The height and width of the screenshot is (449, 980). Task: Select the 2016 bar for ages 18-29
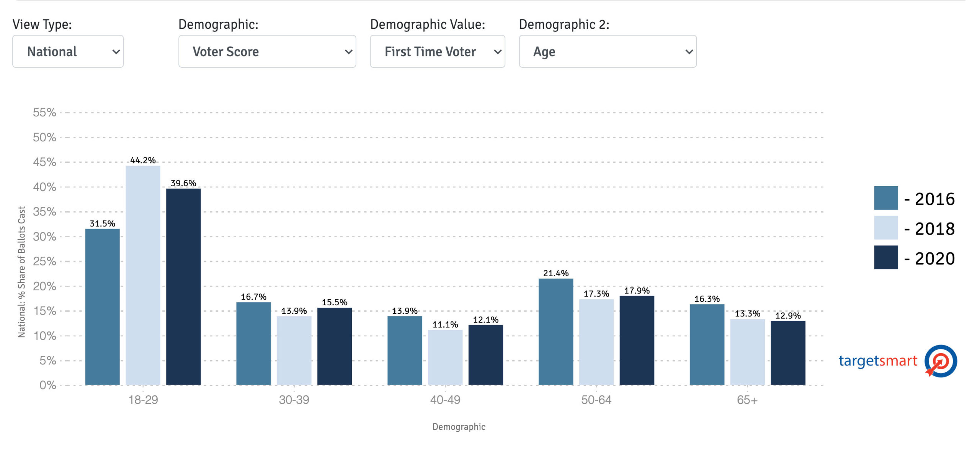click(x=102, y=306)
